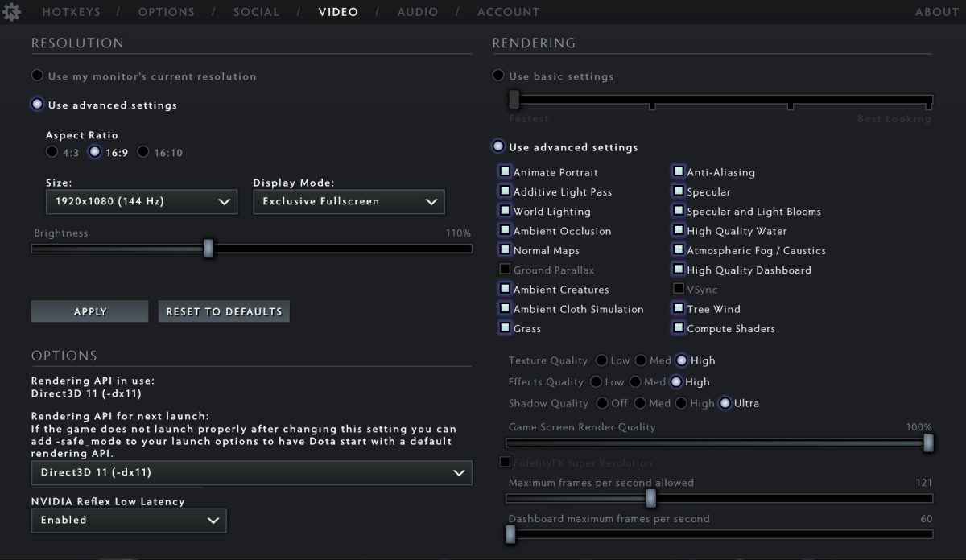This screenshot has width=966, height=560.
Task: Disable World Lighting
Action: (506, 211)
